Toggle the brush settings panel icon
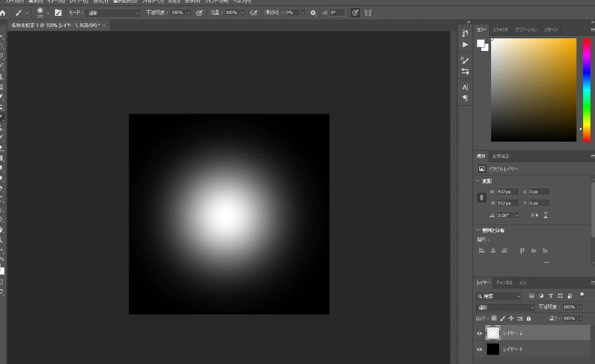The image size is (595, 364). [x=58, y=13]
